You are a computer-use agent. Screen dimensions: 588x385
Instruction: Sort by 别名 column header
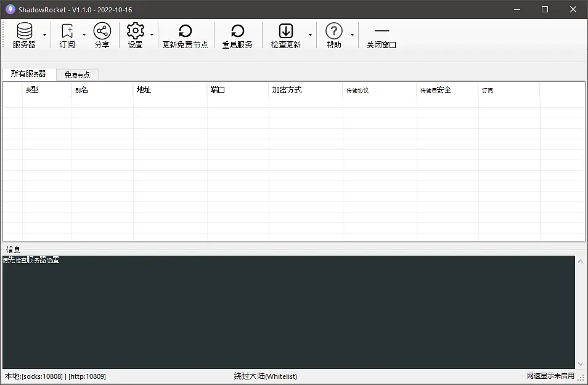(102, 90)
